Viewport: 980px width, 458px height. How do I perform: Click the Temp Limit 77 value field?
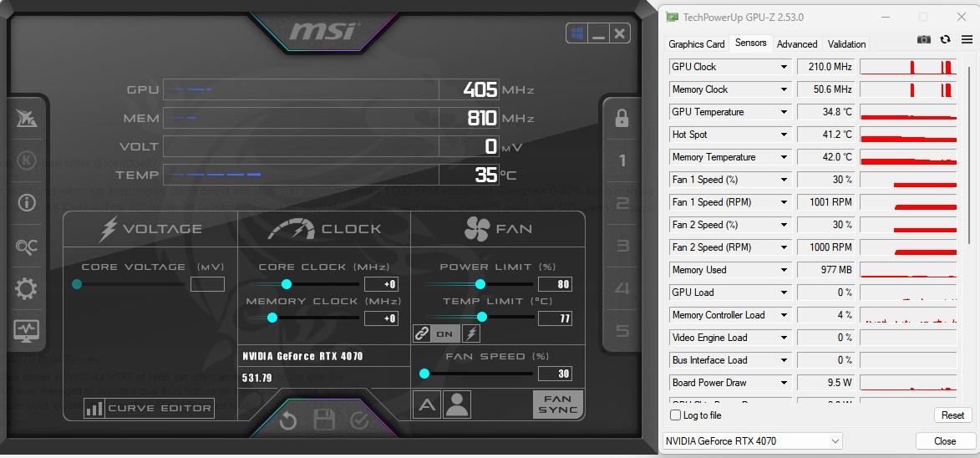tap(555, 318)
